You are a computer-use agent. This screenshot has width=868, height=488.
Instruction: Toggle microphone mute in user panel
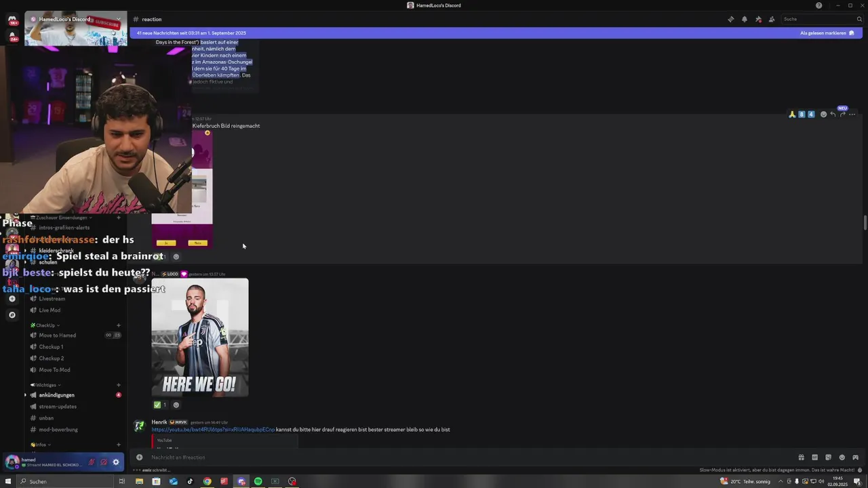point(91,462)
